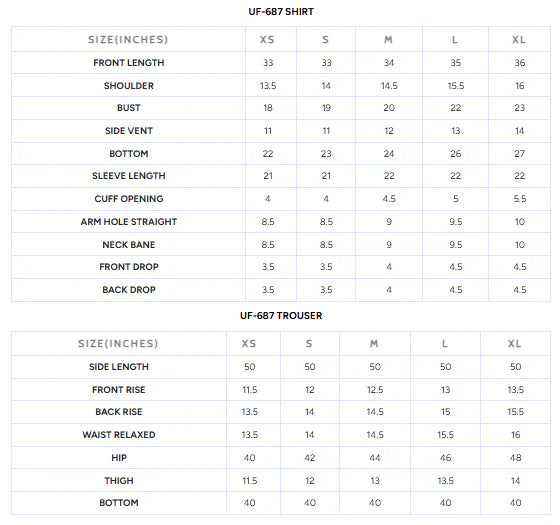Click the CUFF OPENING row label
The image size is (560, 525).
click(129, 199)
